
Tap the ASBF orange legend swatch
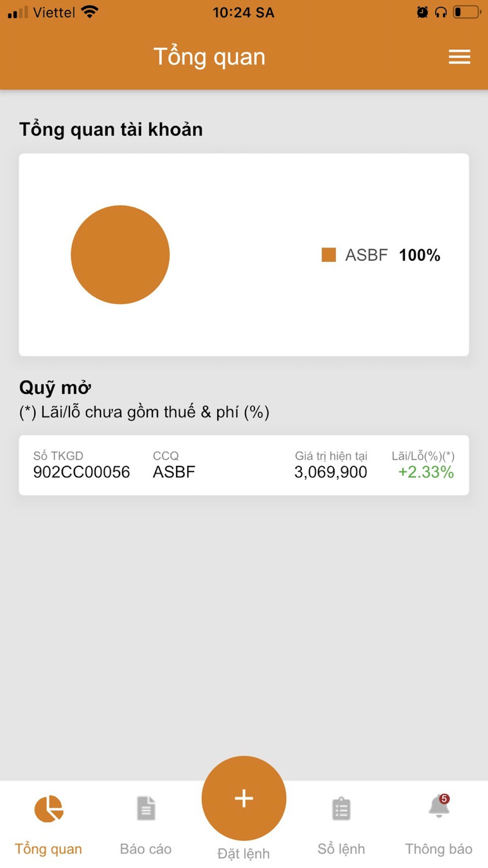coord(328,255)
